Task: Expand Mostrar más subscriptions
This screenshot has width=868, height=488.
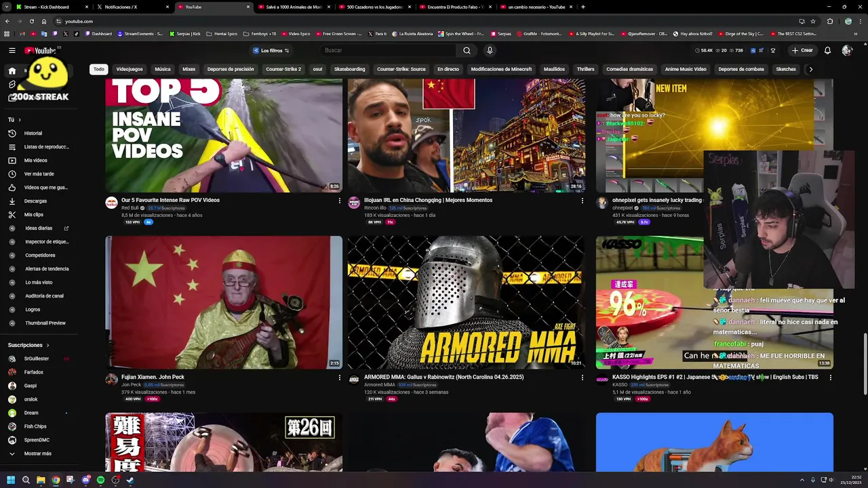Action: click(38, 453)
